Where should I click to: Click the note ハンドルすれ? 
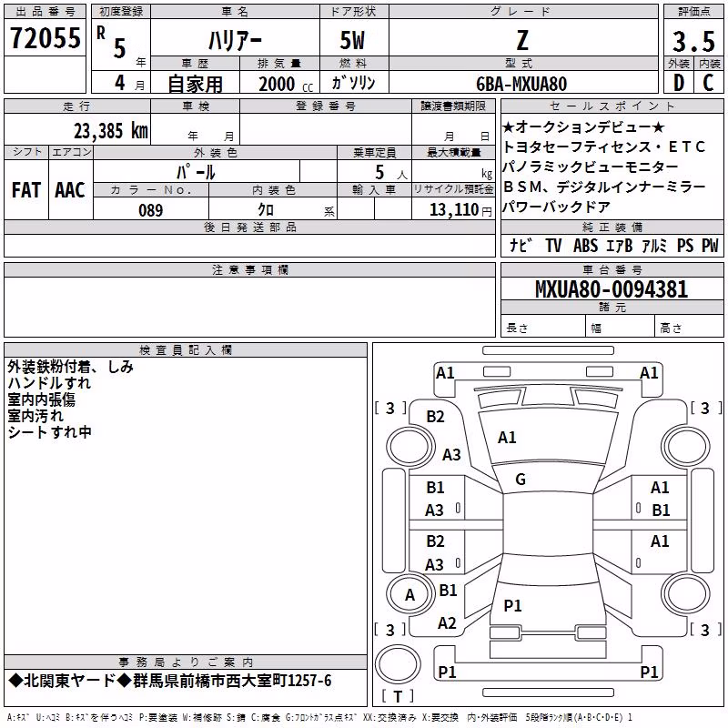click(49, 383)
